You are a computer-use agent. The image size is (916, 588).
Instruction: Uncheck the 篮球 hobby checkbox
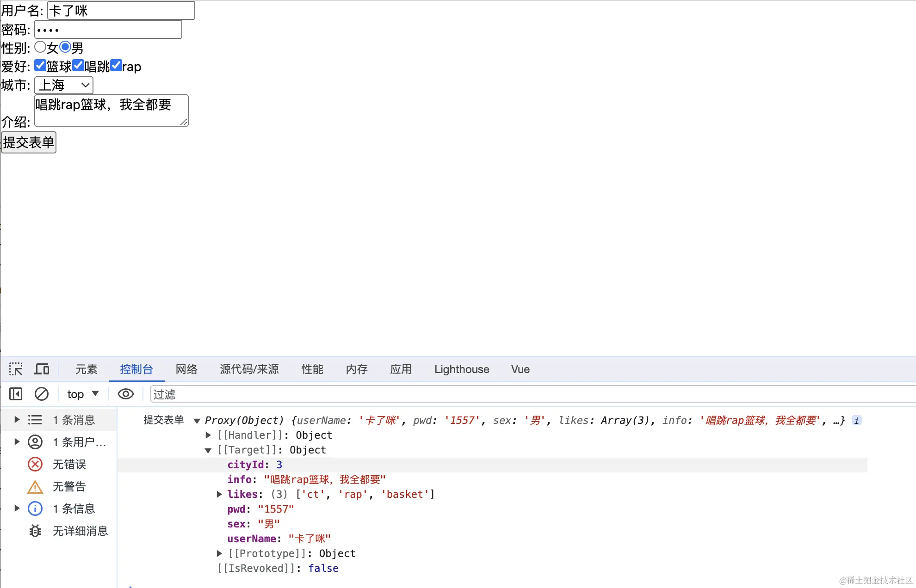40,66
